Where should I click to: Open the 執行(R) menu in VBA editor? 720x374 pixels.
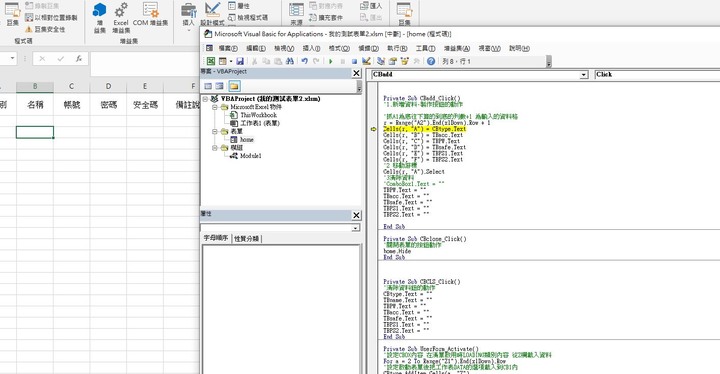point(397,48)
